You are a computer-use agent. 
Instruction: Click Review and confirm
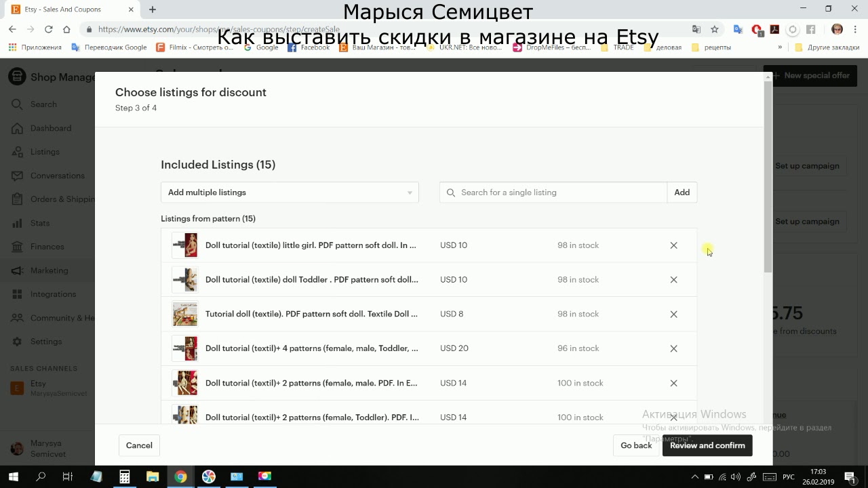pyautogui.click(x=707, y=445)
